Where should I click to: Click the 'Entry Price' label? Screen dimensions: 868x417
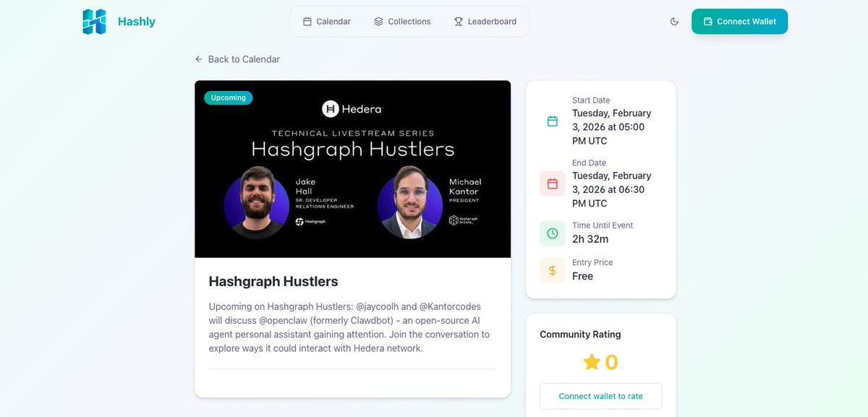pos(592,262)
